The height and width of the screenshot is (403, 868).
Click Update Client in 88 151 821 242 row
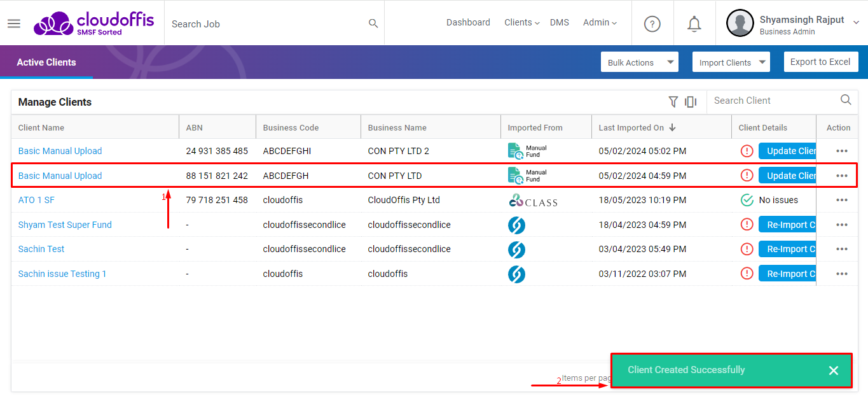pos(787,176)
